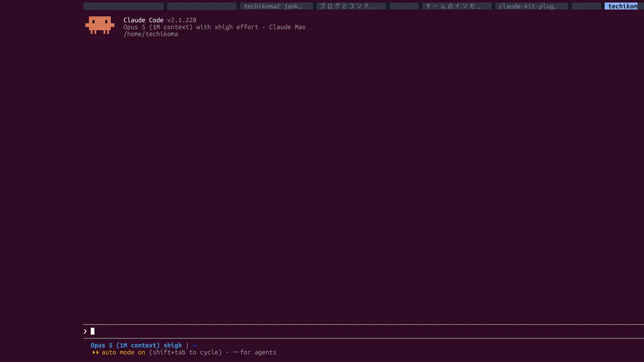Click the "auto mode on" indicator
The height and width of the screenshot is (362, 644).
(x=123, y=352)
